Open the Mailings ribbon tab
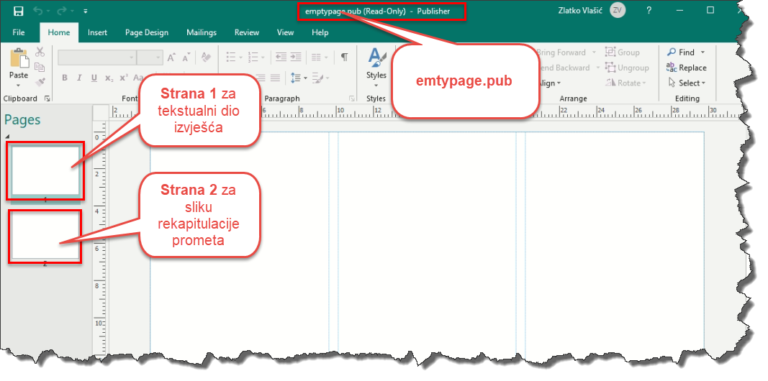 pyautogui.click(x=201, y=33)
